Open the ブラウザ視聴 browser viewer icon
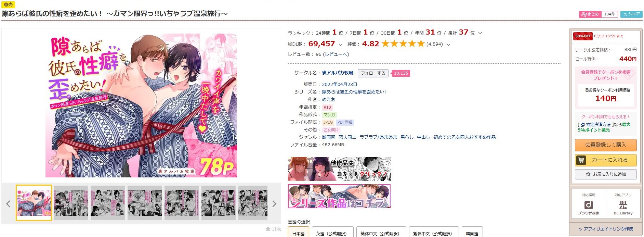This screenshot has height=237, width=644. pyautogui.click(x=588, y=205)
